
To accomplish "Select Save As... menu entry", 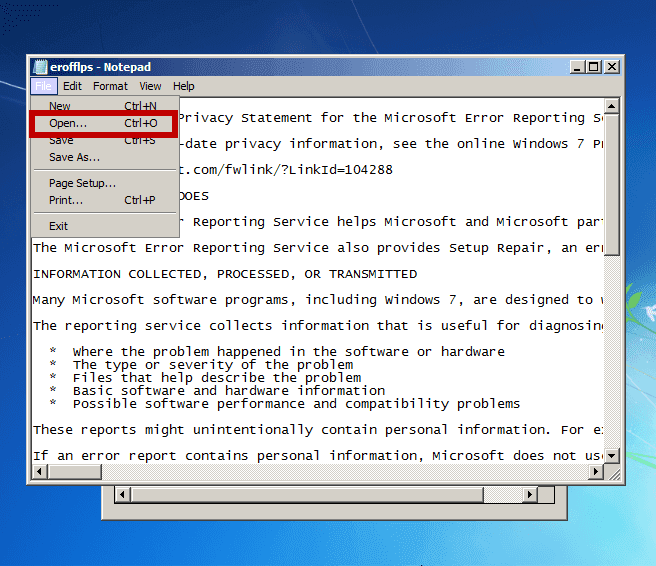I will [x=105, y=157].
